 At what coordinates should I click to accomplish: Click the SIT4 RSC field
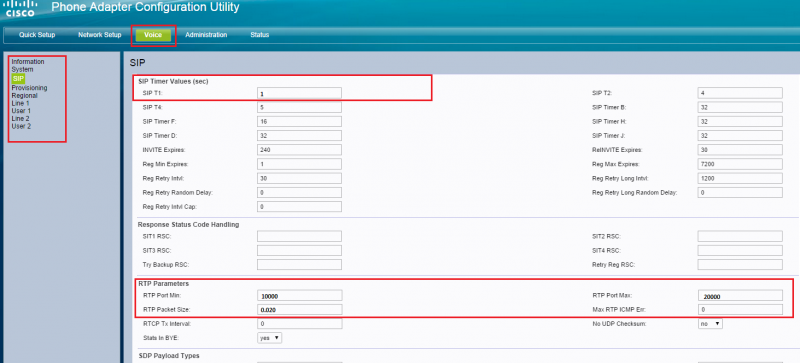(x=740, y=251)
